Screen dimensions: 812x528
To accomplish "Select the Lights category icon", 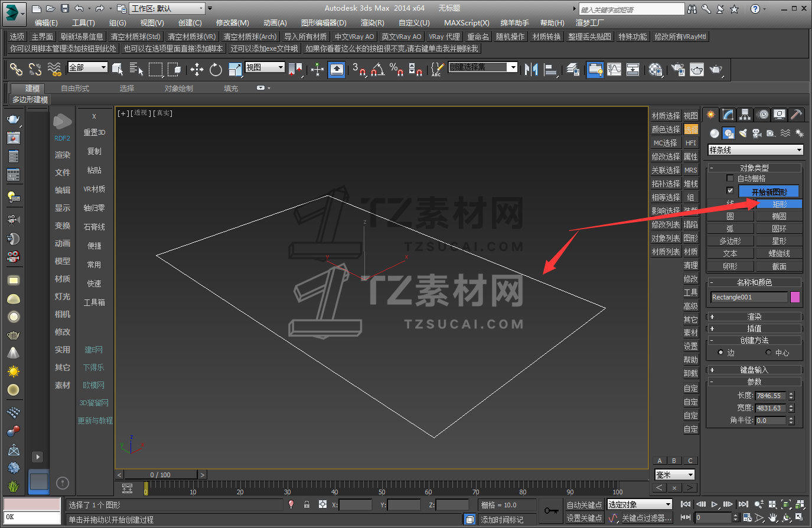I will (x=743, y=133).
